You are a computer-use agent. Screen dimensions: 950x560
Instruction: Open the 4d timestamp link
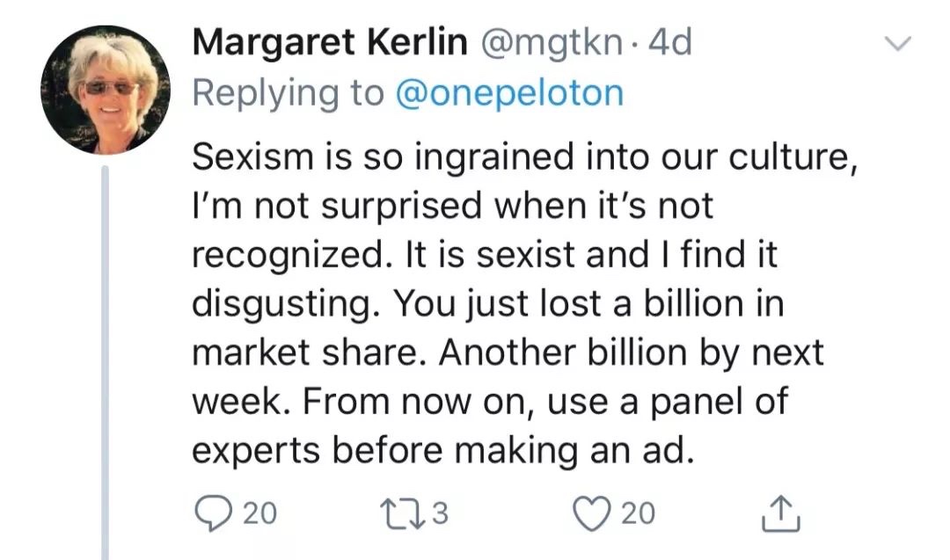(x=669, y=42)
